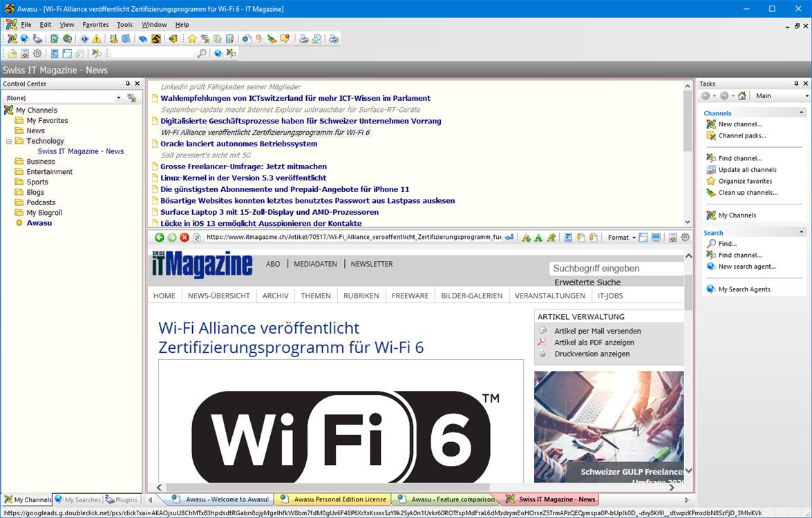Screen dimensions: 812x518
Task: Click the exit door icon in top toolbar
Action: (173, 39)
